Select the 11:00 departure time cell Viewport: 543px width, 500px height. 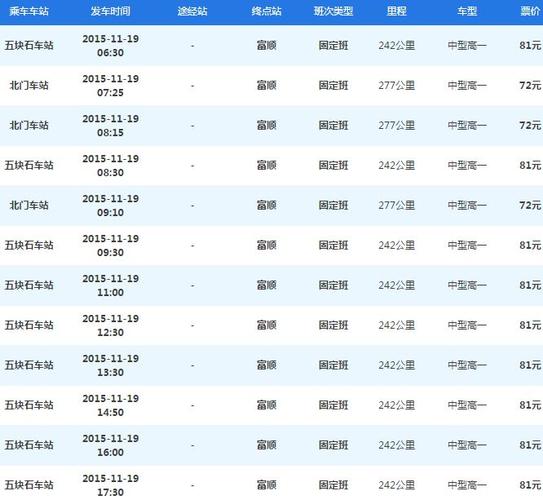tap(110, 286)
